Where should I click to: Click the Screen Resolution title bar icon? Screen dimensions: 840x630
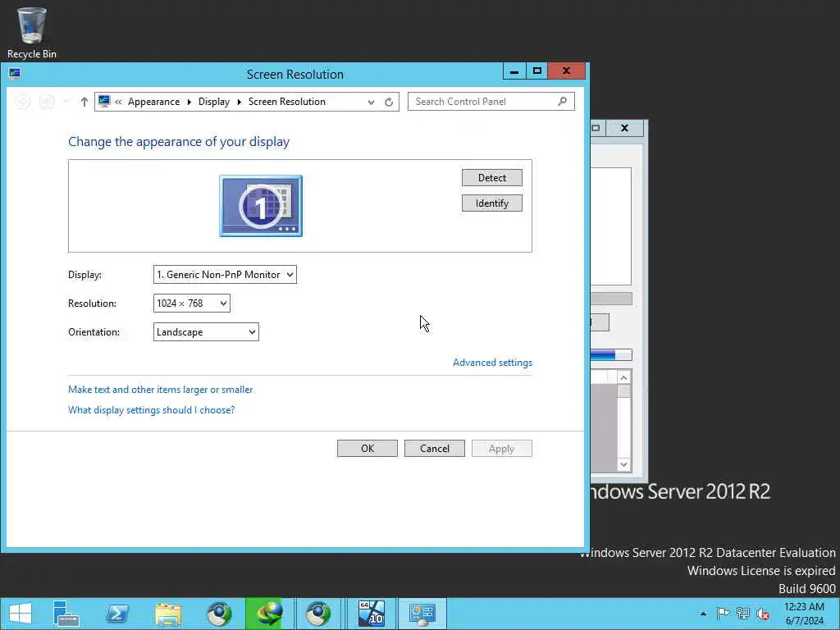(x=15, y=74)
